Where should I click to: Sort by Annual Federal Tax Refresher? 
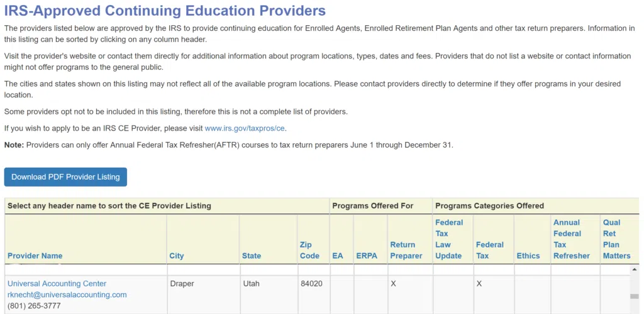pyautogui.click(x=572, y=239)
